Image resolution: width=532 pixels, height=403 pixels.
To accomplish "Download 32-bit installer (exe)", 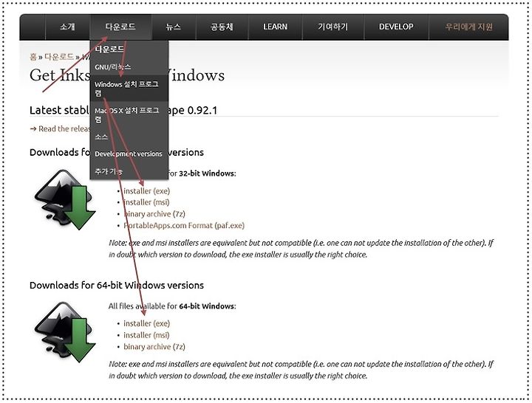I will (146, 191).
